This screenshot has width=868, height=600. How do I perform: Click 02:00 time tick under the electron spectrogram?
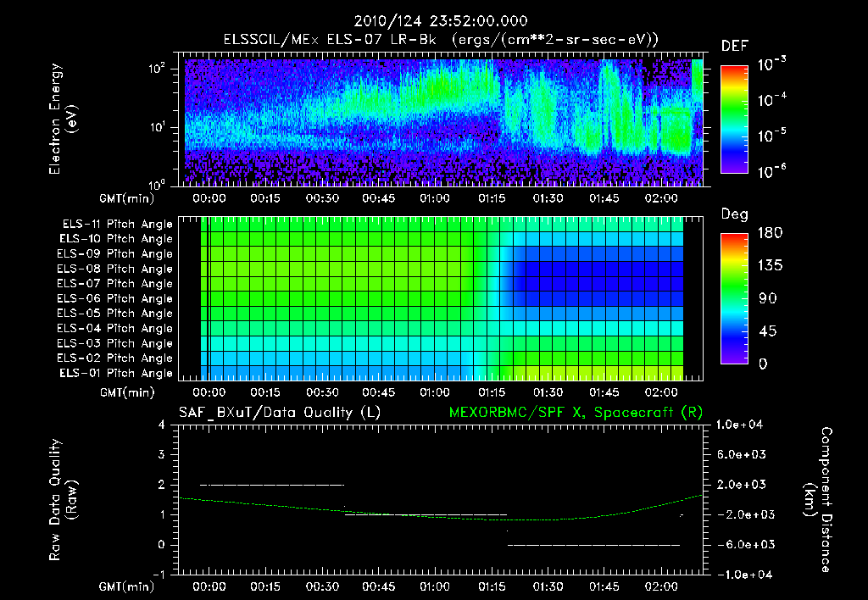point(661,198)
